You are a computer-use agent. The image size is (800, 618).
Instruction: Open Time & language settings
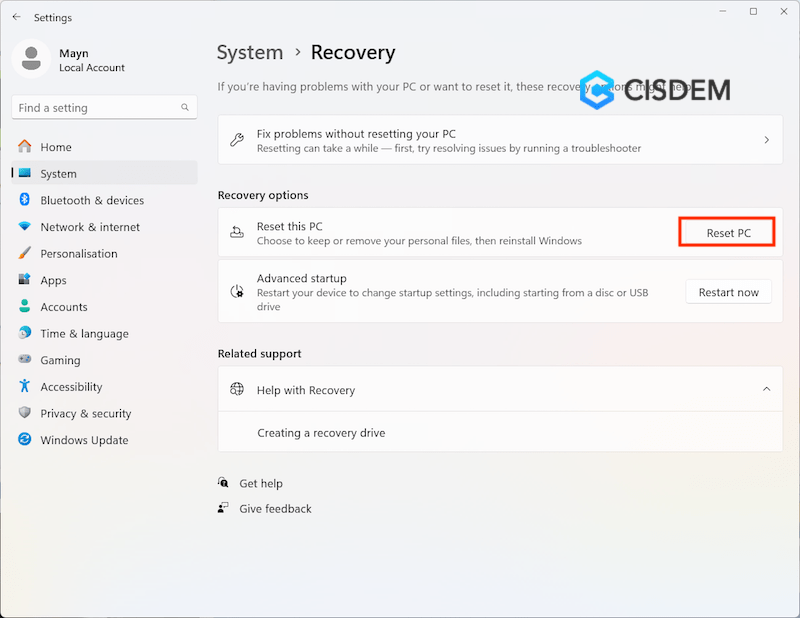pyautogui.click(x=84, y=334)
